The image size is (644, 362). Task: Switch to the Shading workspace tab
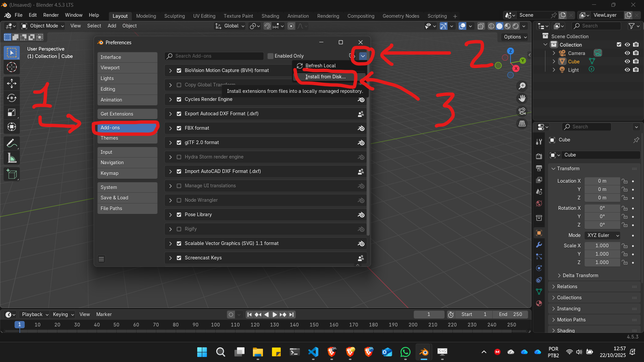pos(270,16)
